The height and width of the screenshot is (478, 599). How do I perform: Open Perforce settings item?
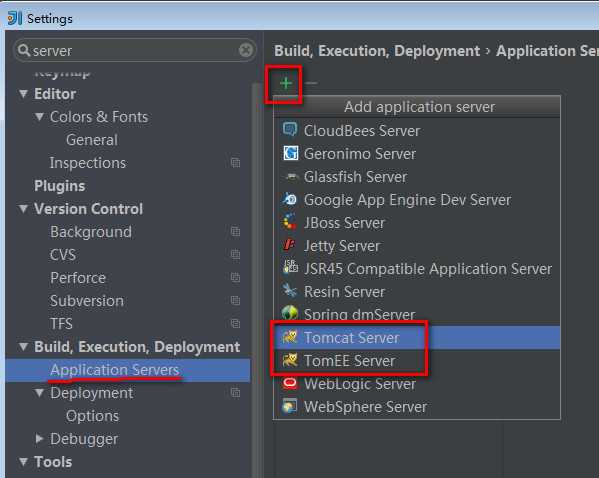click(78, 277)
